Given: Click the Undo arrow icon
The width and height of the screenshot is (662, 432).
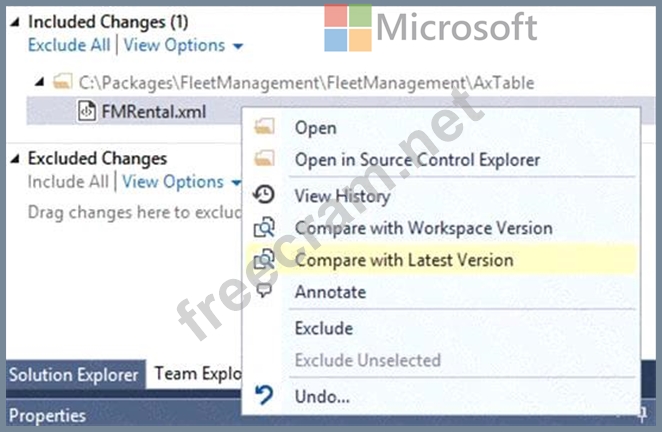Looking at the screenshot, I should [x=265, y=396].
